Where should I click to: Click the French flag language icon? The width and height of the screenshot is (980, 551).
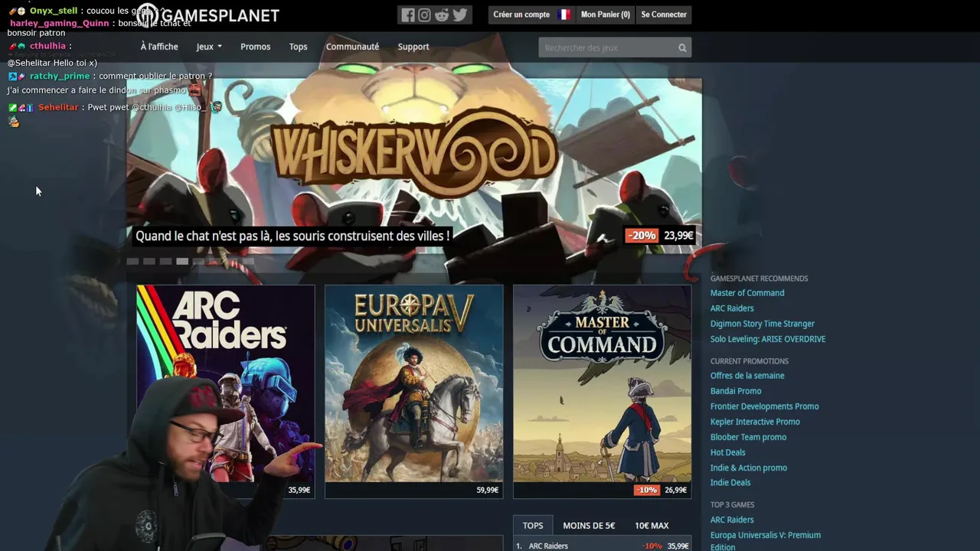(564, 15)
